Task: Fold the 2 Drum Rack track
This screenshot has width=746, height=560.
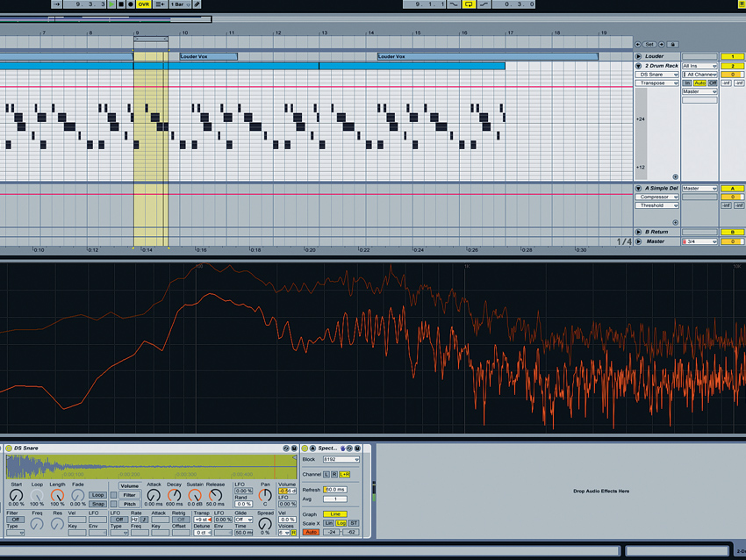Action: [638, 66]
